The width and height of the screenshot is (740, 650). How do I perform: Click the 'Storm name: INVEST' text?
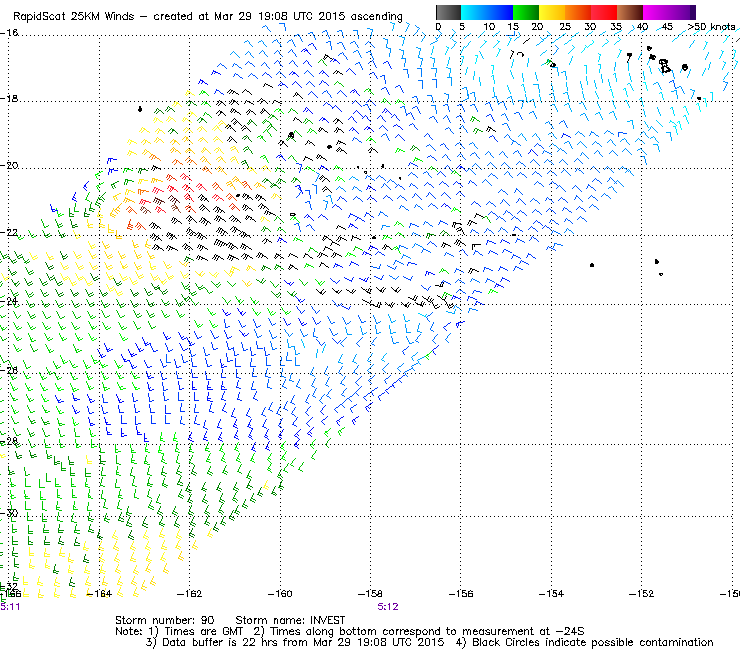click(290, 620)
